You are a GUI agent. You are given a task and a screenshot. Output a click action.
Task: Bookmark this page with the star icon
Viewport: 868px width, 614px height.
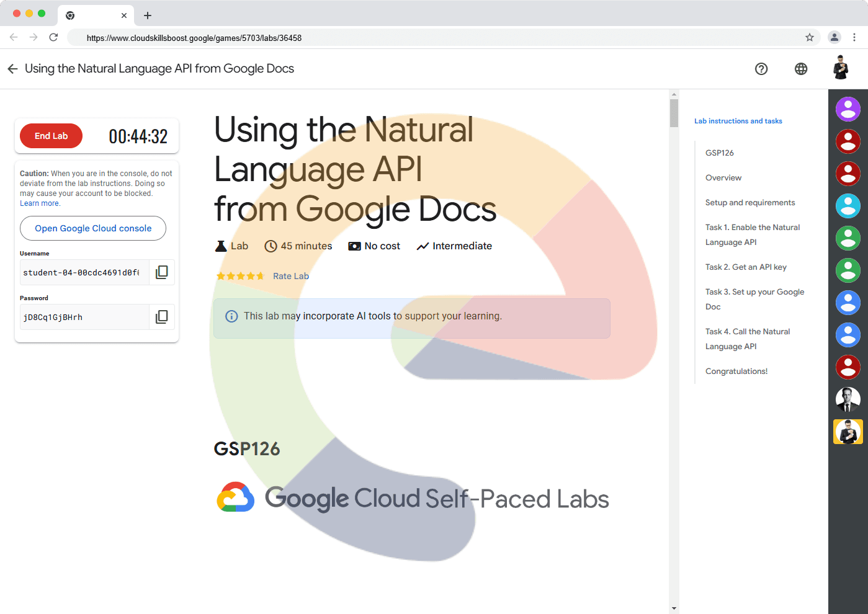[x=810, y=38]
